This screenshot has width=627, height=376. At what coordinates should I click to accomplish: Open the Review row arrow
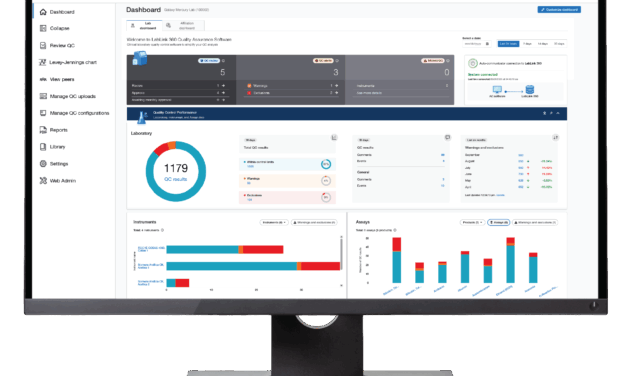click(223, 86)
